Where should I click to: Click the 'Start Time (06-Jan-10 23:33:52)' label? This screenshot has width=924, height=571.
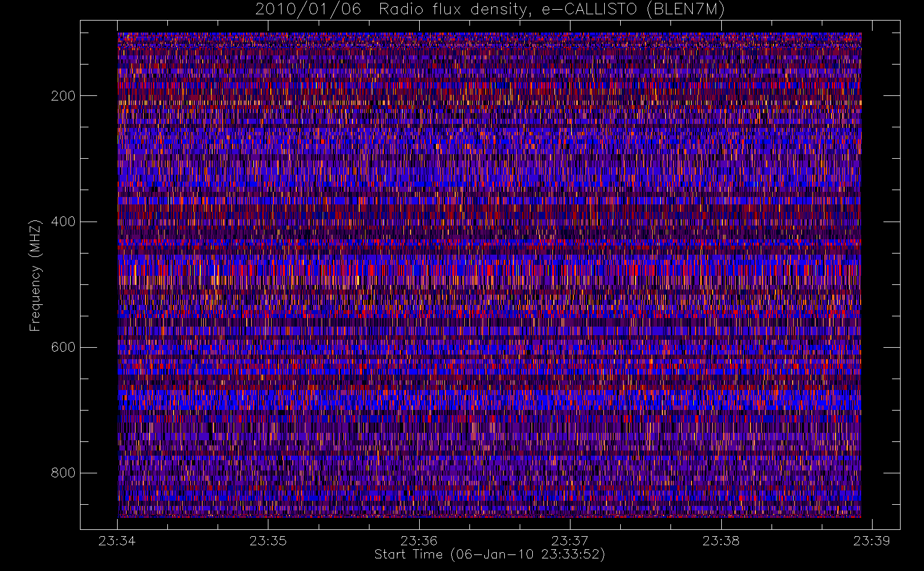point(490,554)
